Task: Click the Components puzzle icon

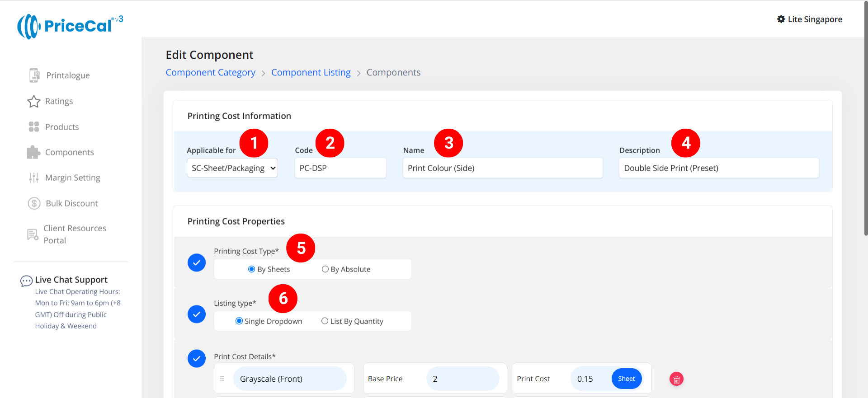Action: (x=34, y=152)
